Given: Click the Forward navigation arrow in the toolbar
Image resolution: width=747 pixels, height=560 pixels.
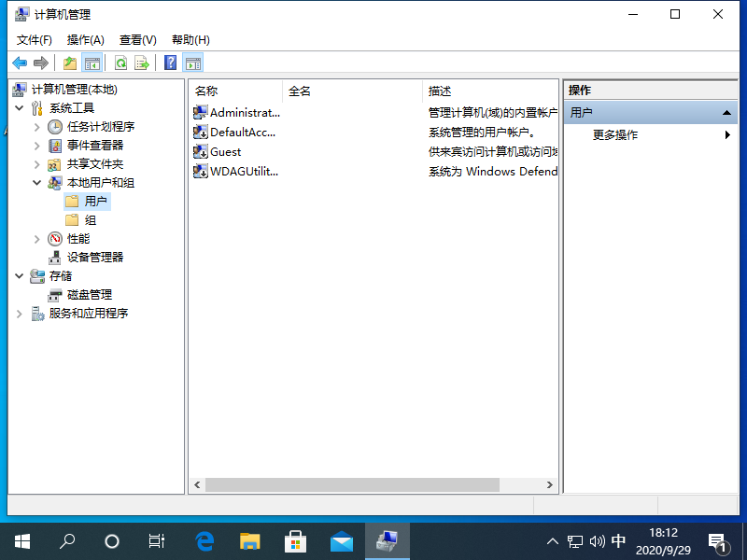Looking at the screenshot, I should coord(41,63).
